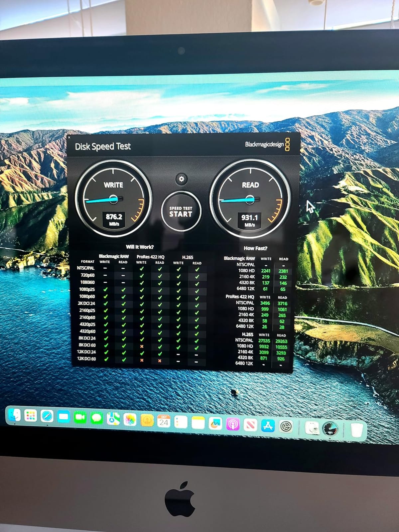Viewport: 399px width, 532px height.
Task: Open App Store from the Dock
Action: 268,426
